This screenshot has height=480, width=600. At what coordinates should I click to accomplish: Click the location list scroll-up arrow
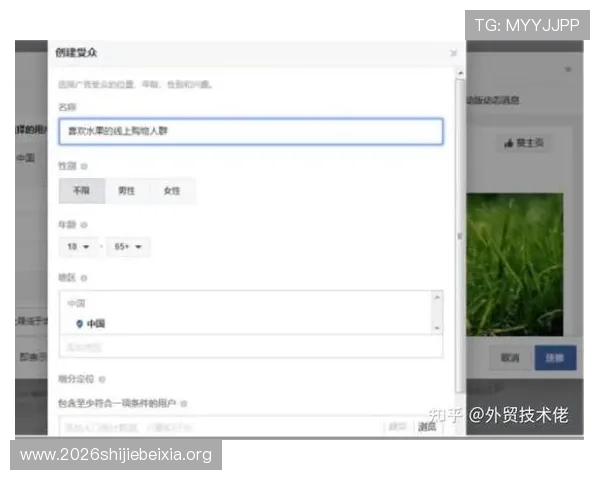click(x=437, y=297)
